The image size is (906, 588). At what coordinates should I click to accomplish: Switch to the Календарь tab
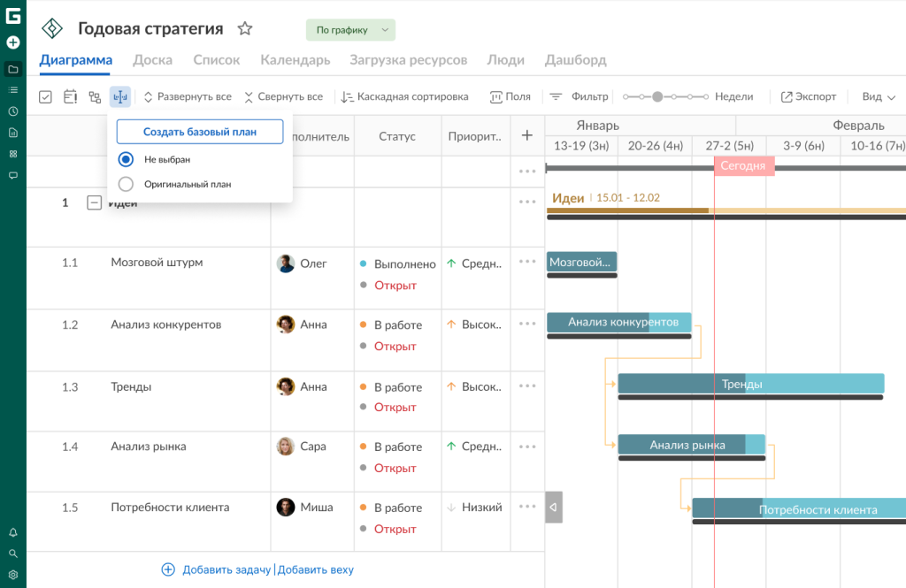295,60
